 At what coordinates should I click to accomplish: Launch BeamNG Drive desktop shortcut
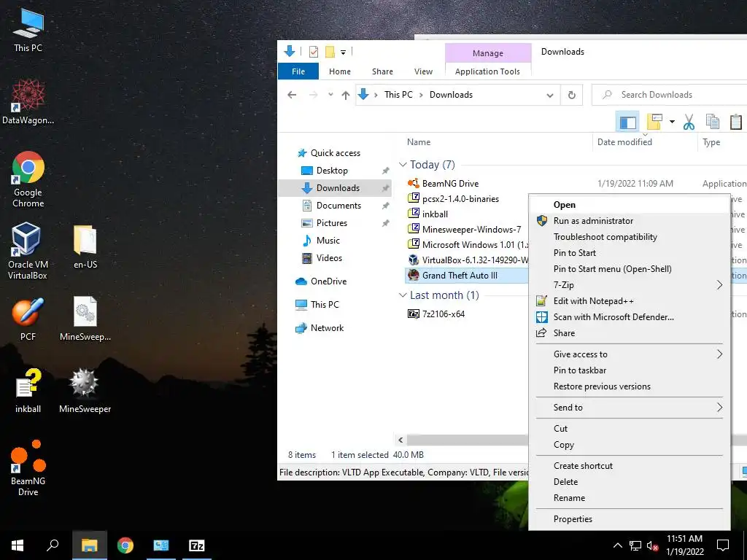tap(28, 468)
